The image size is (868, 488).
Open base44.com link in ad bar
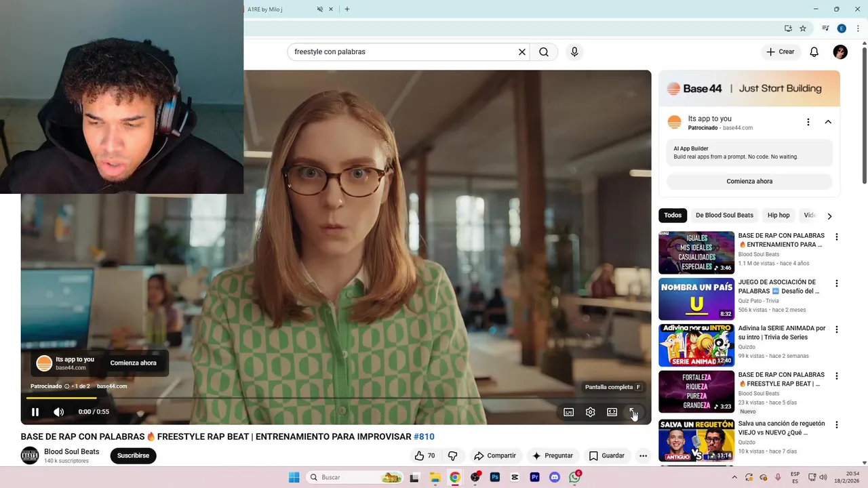(x=112, y=386)
